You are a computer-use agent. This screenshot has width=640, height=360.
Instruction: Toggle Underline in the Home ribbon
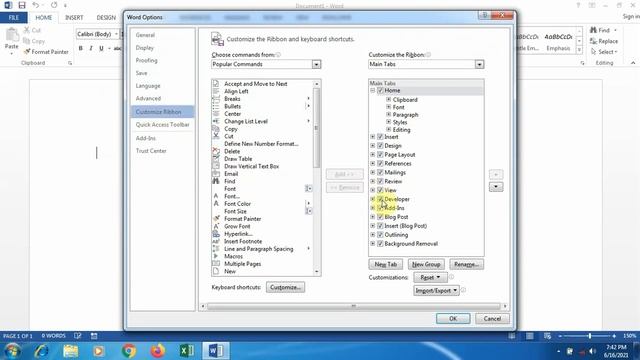[x=101, y=48]
